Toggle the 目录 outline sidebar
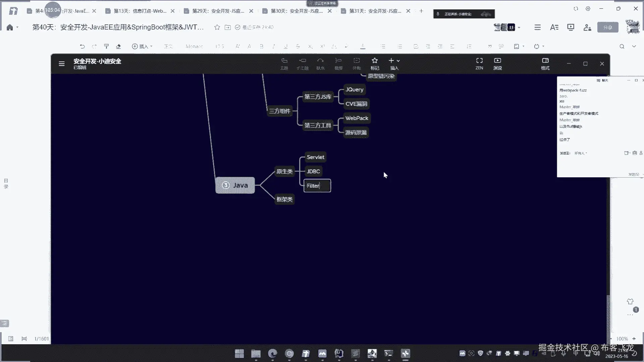644x362 pixels. [x=6, y=183]
